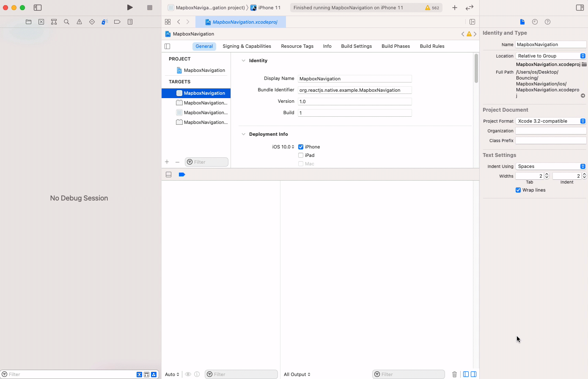Add an editor on the right

pyautogui.click(x=473, y=22)
